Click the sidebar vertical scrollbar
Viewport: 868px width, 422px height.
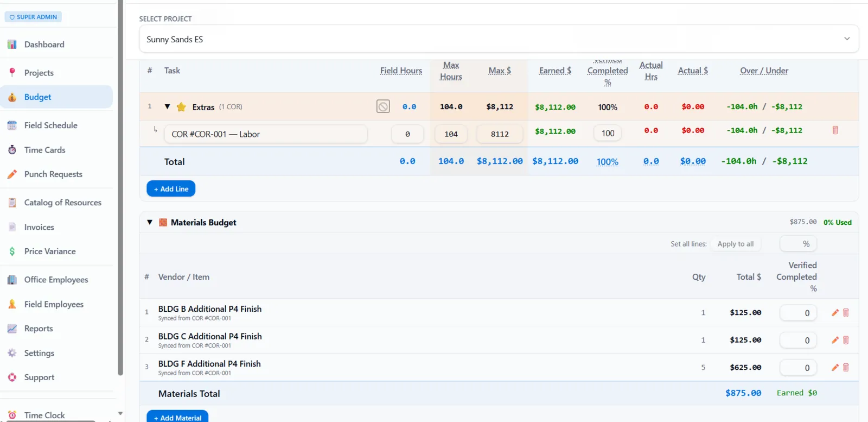pos(120,187)
